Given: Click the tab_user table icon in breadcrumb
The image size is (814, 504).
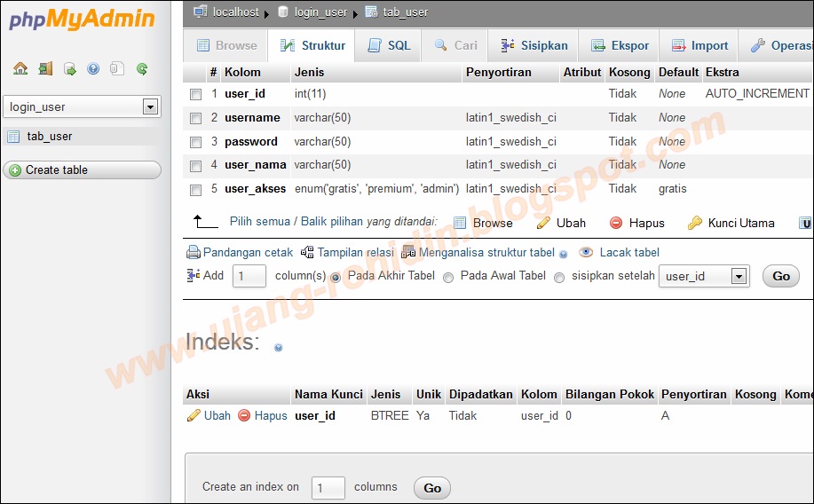Looking at the screenshot, I should (371, 12).
